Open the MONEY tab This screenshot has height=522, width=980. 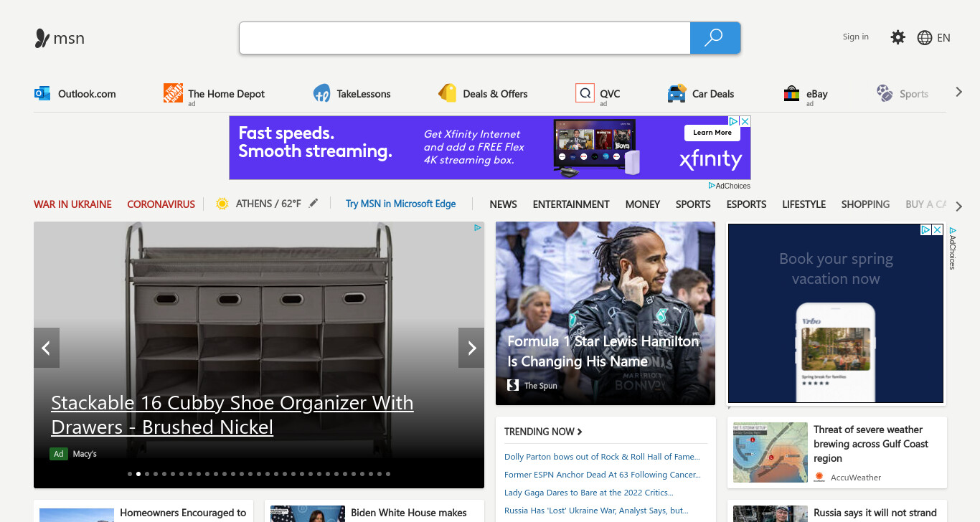pyautogui.click(x=642, y=204)
